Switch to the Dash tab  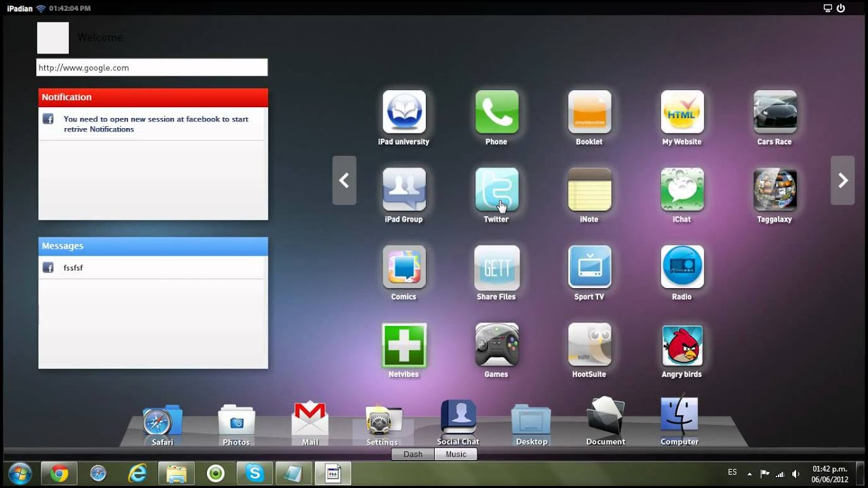click(x=413, y=454)
